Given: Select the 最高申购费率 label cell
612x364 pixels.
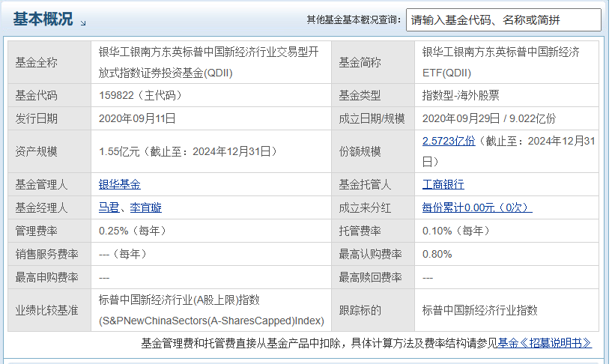Looking at the screenshot, I should tap(49, 278).
